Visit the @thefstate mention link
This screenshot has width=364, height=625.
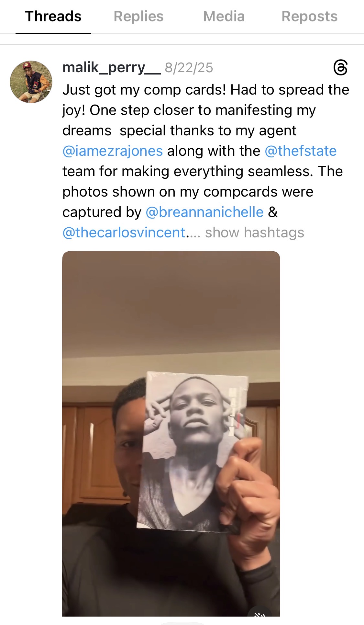301,151
